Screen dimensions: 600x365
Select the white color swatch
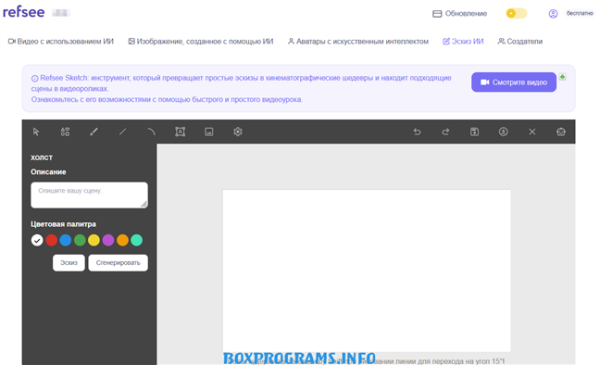click(37, 240)
